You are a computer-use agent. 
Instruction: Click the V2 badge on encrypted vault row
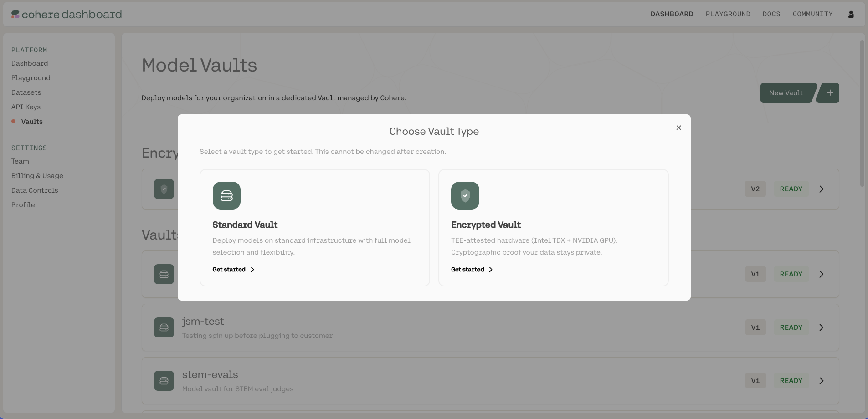pyautogui.click(x=755, y=189)
